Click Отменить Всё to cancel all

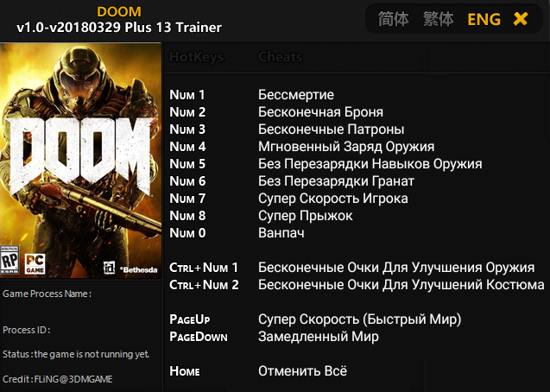(x=302, y=371)
